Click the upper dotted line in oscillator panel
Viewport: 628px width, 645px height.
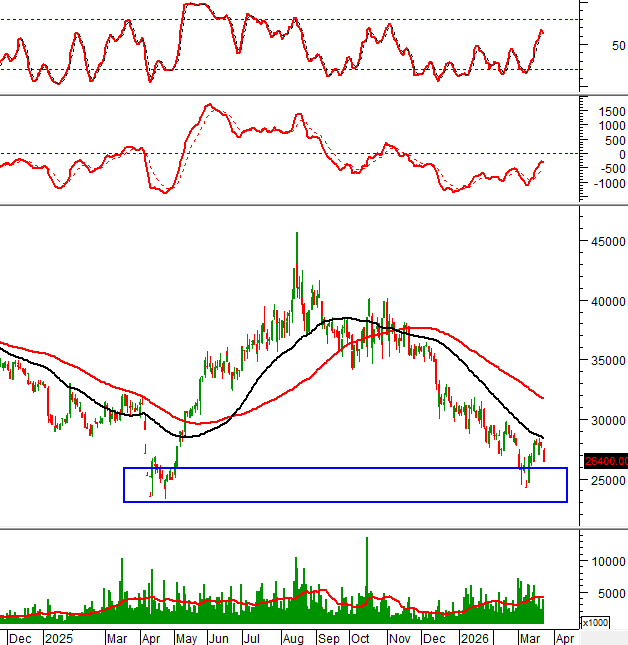pos(300,20)
